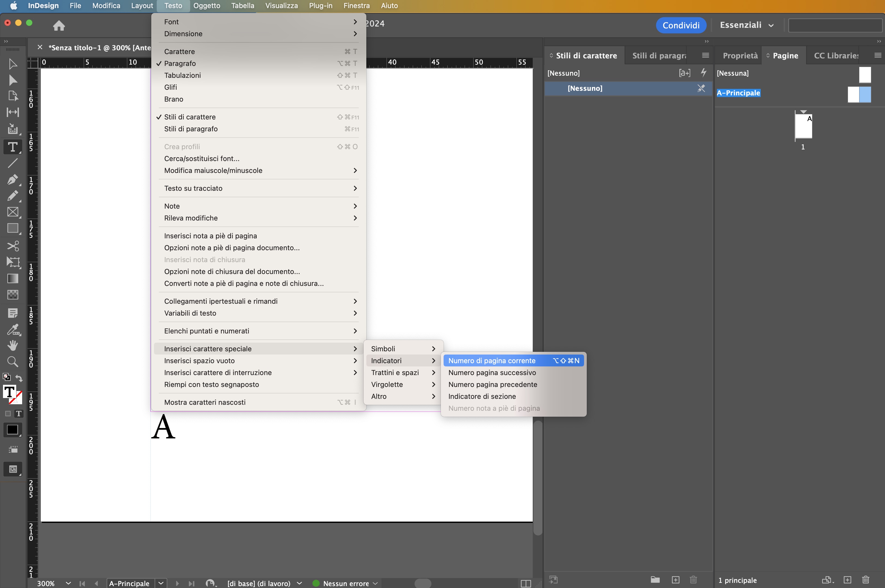Select the Pencil tool
Viewport: 885px width, 588px height.
pos(13,196)
